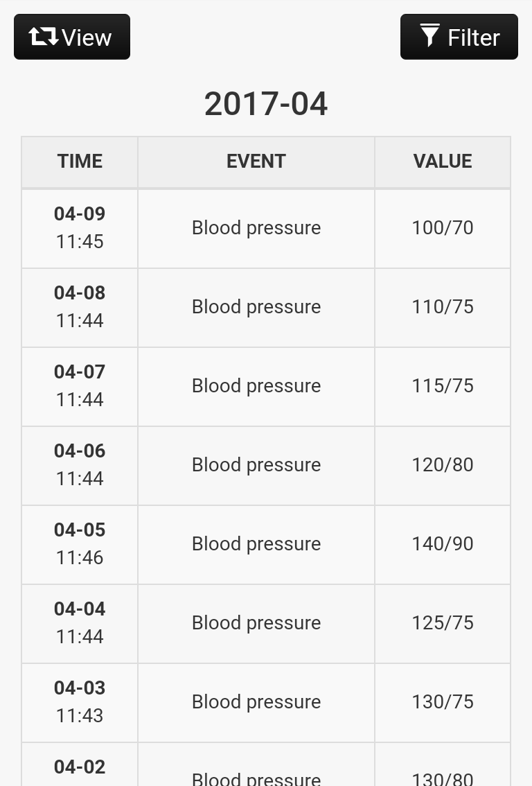Tap the 120/80 reading value
The height and width of the screenshot is (786, 532).
point(443,465)
